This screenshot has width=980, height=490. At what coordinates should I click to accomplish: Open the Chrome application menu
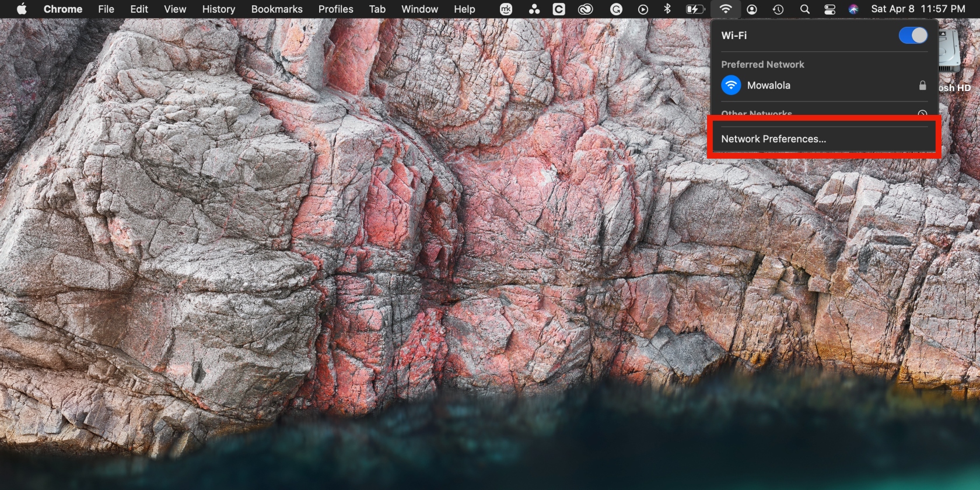(63, 9)
